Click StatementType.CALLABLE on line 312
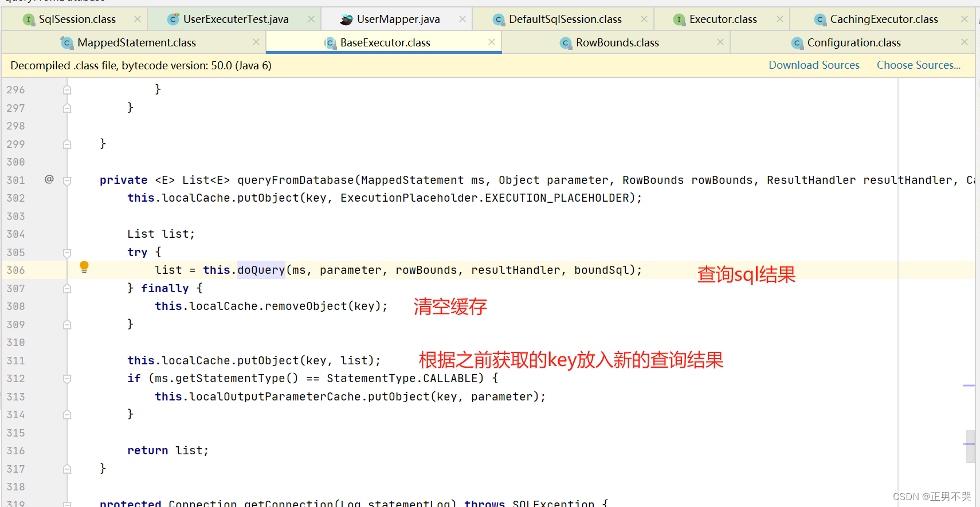The width and height of the screenshot is (980, 507). click(x=402, y=378)
